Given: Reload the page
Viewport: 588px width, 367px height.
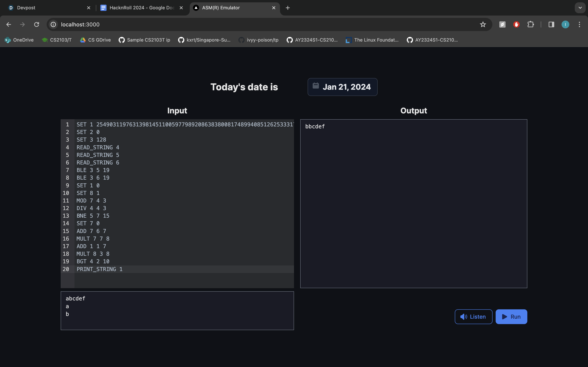Looking at the screenshot, I should (x=36, y=24).
